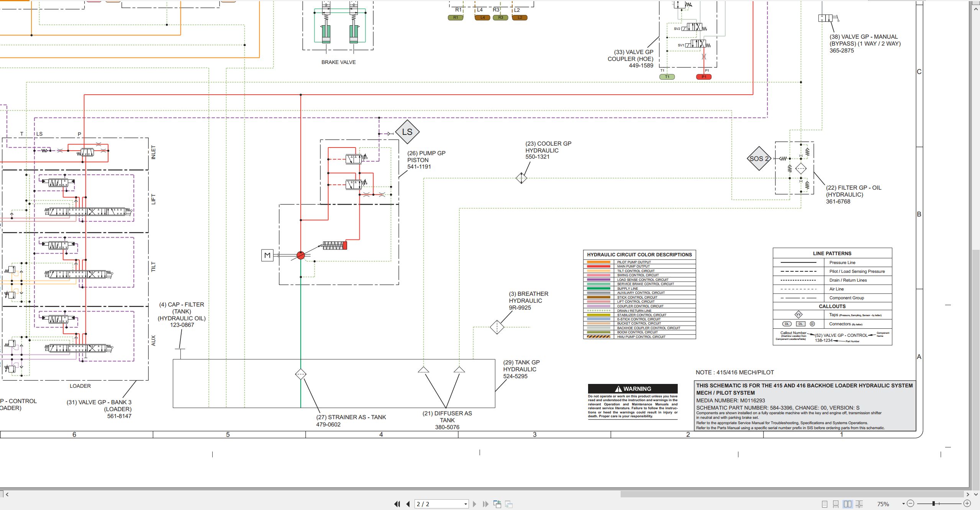Viewport: 980px width, 510px height.
Task: Click the 'NOTE : 415/416 MECH/PILOT' text
Action: tap(735, 372)
